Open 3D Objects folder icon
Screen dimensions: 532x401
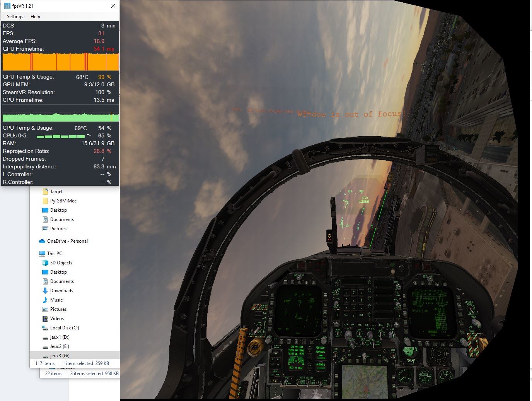pyautogui.click(x=45, y=263)
